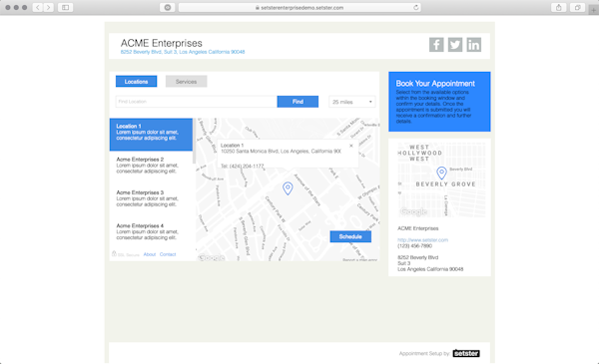Click the reader/privacy icon left of address bar
This screenshot has width=599, height=364.
point(168,7)
